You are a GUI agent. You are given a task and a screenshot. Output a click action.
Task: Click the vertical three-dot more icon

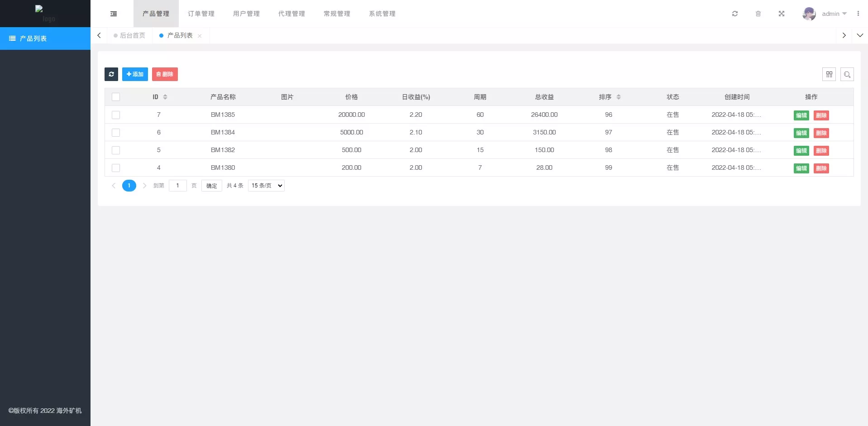[x=858, y=14]
